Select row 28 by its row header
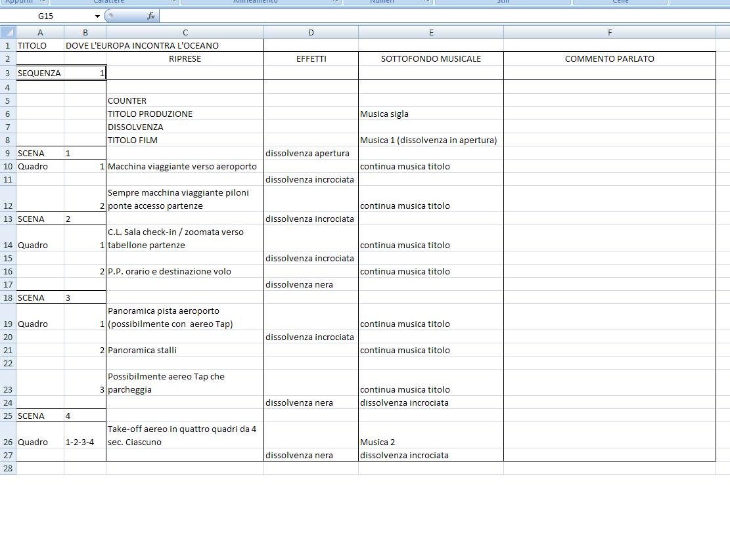The image size is (730, 560). [x=8, y=468]
